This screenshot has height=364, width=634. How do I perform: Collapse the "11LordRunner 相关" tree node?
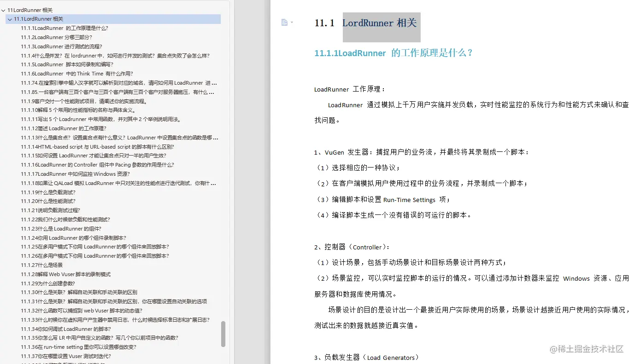(4, 10)
